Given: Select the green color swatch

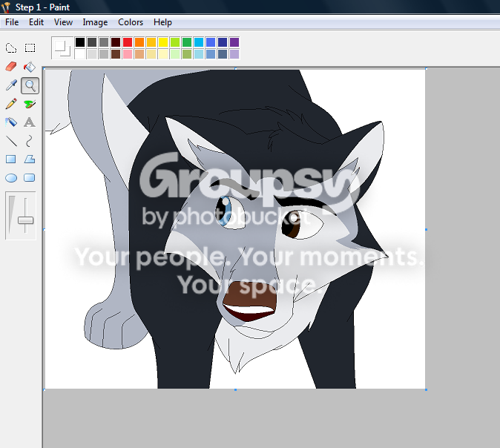Looking at the screenshot, I should (187, 42).
